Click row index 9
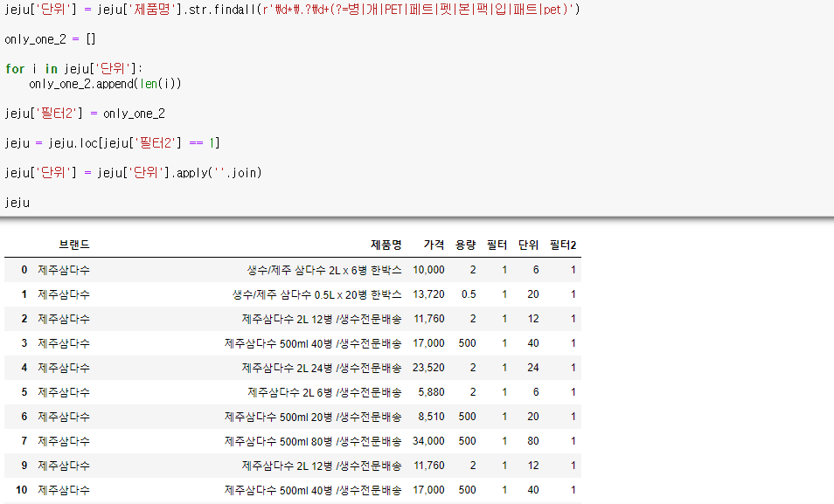 pos(24,466)
